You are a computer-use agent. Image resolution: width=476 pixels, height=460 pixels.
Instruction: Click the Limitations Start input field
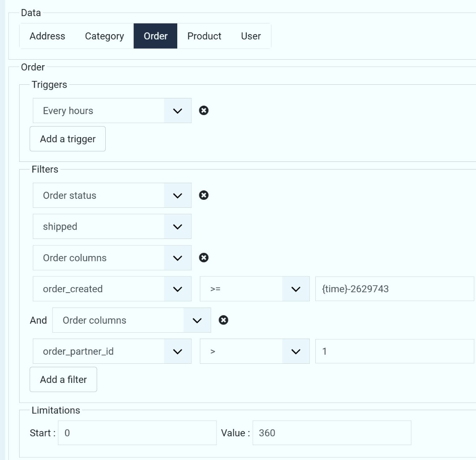[x=137, y=433]
